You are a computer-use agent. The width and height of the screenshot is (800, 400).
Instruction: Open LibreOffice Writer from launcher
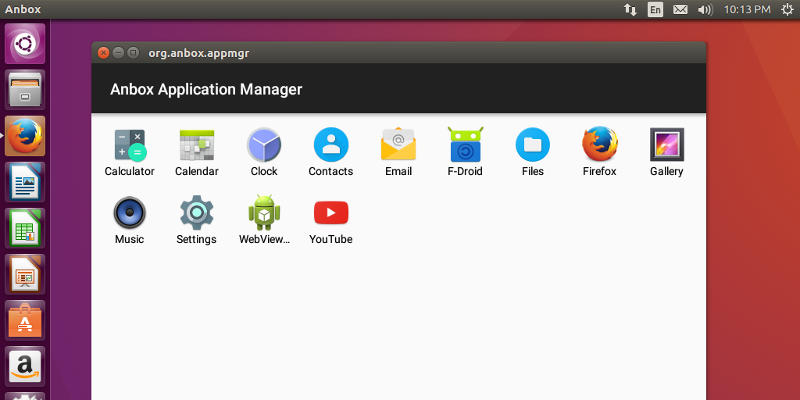[x=25, y=182]
